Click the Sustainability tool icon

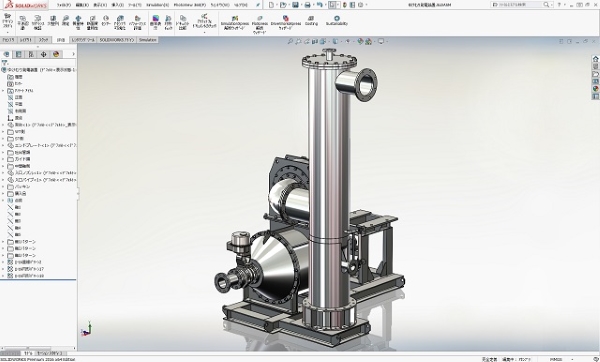pyautogui.click(x=337, y=20)
